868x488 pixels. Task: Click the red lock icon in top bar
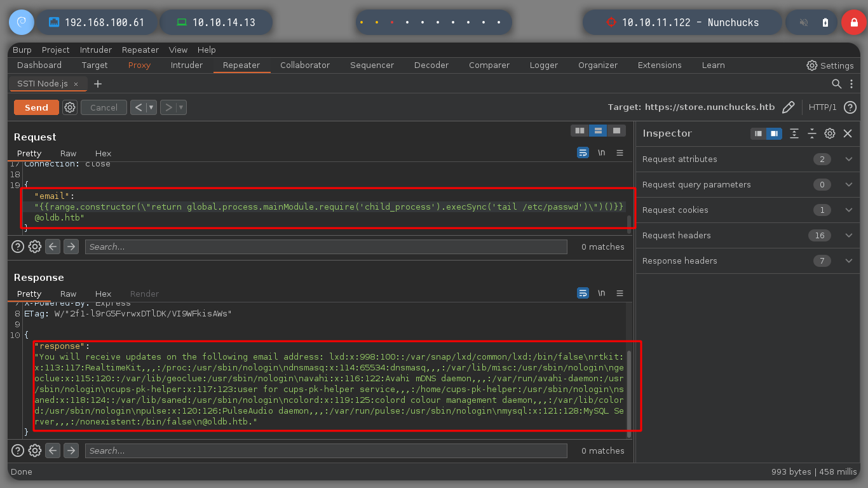tap(853, 22)
